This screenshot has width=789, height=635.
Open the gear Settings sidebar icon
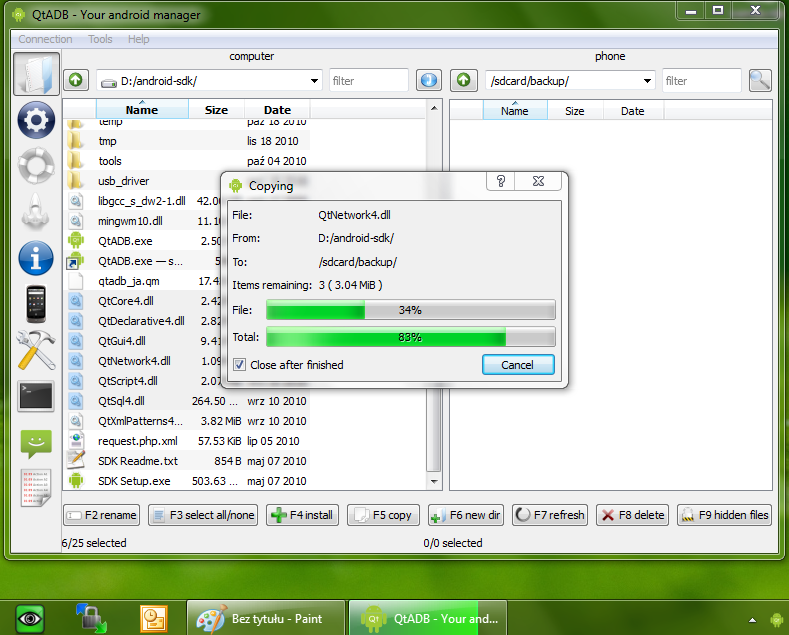(x=36, y=120)
